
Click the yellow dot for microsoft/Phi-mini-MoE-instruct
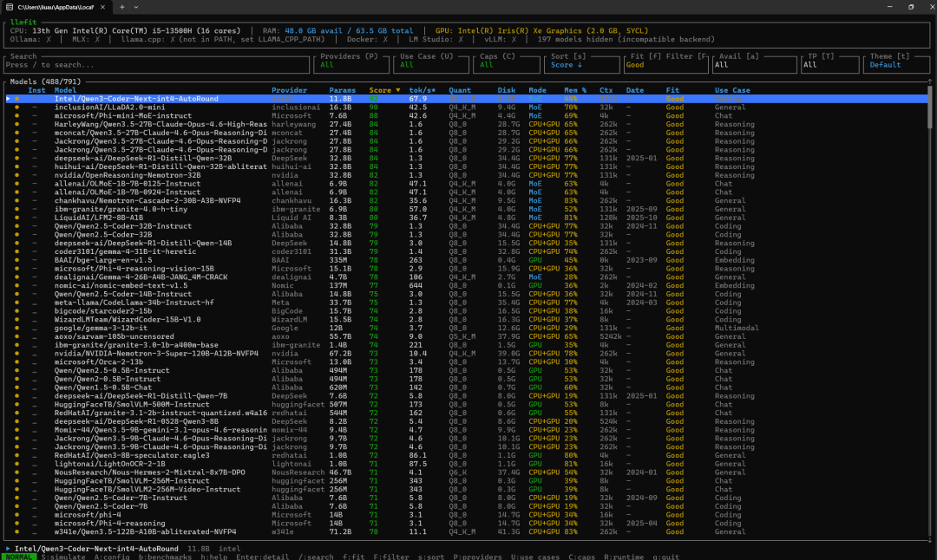[x=16, y=116]
